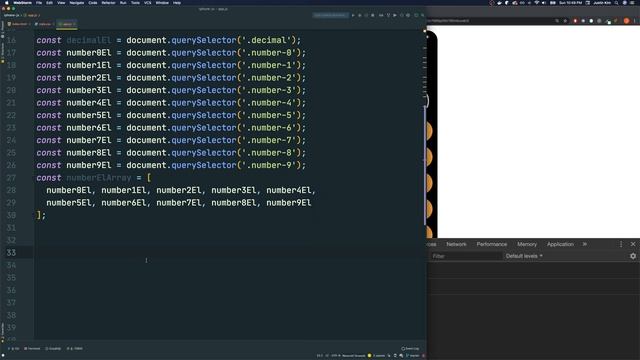The height and width of the screenshot is (360, 640).
Task: Click the orange profile avatar in browser
Action: [627, 20]
